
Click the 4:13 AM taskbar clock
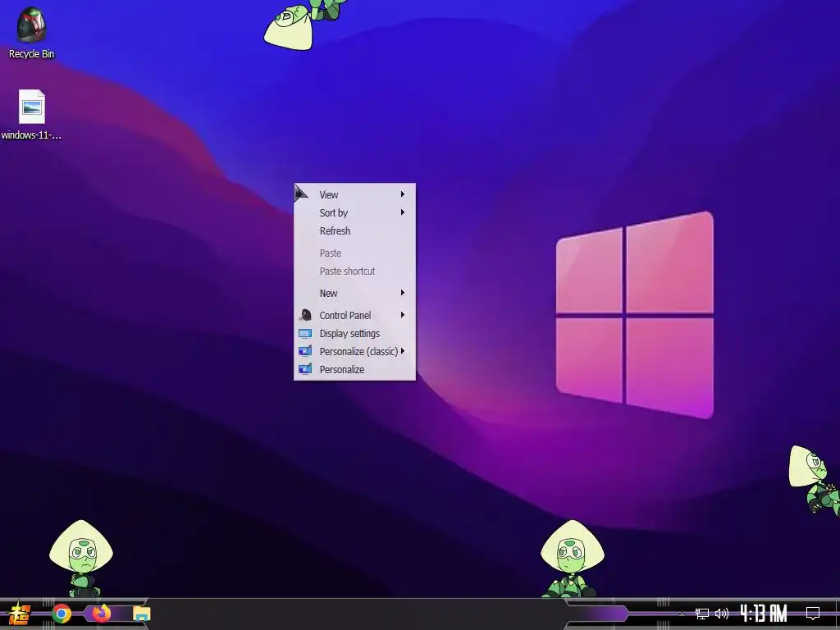point(764,613)
